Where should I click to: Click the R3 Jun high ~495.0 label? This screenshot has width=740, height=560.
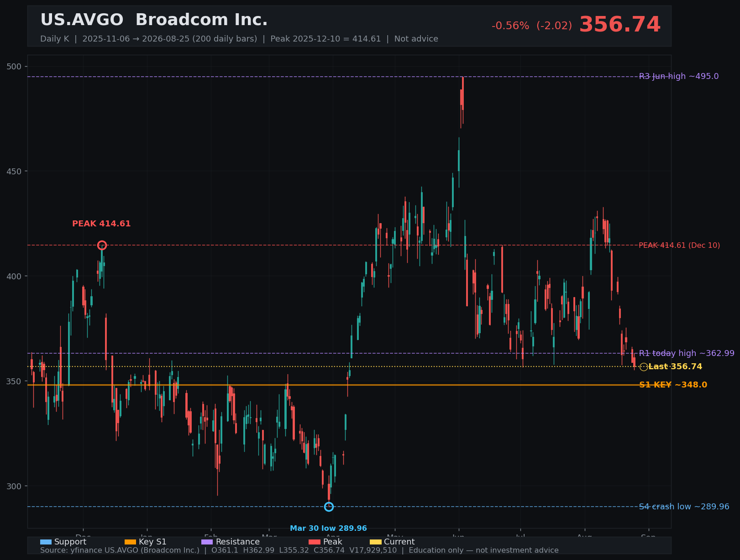(x=679, y=76)
